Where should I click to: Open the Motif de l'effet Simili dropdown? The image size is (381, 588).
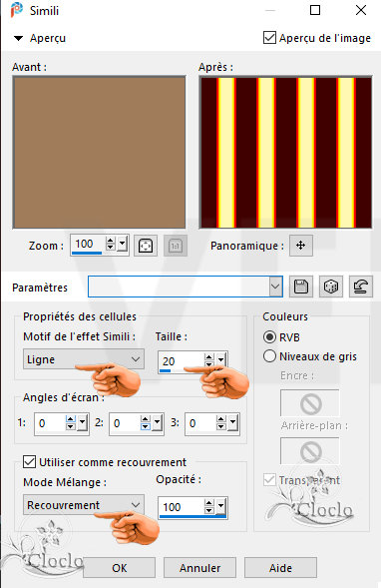(84, 359)
